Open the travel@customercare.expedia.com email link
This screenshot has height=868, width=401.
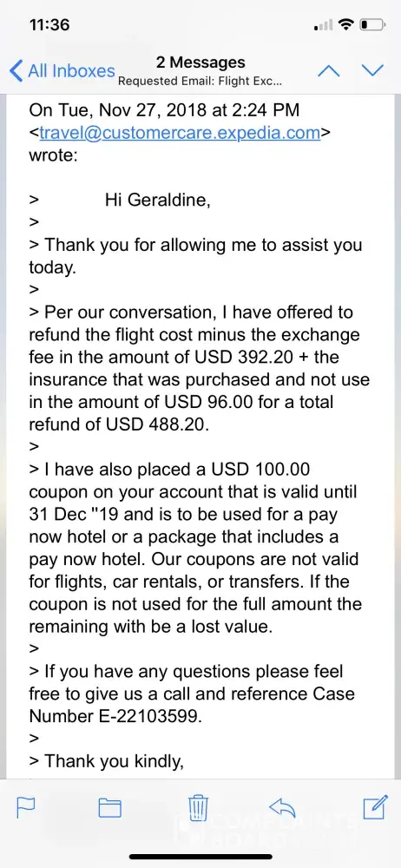(180, 133)
